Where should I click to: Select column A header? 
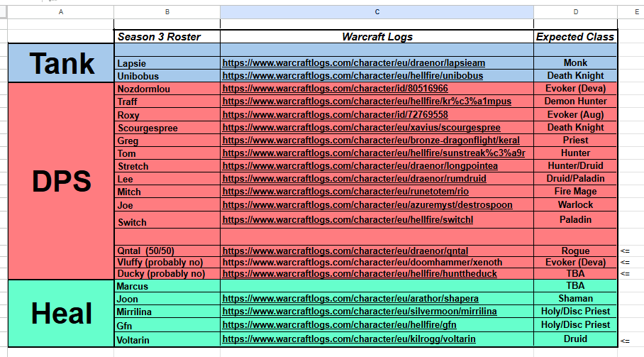(61, 12)
